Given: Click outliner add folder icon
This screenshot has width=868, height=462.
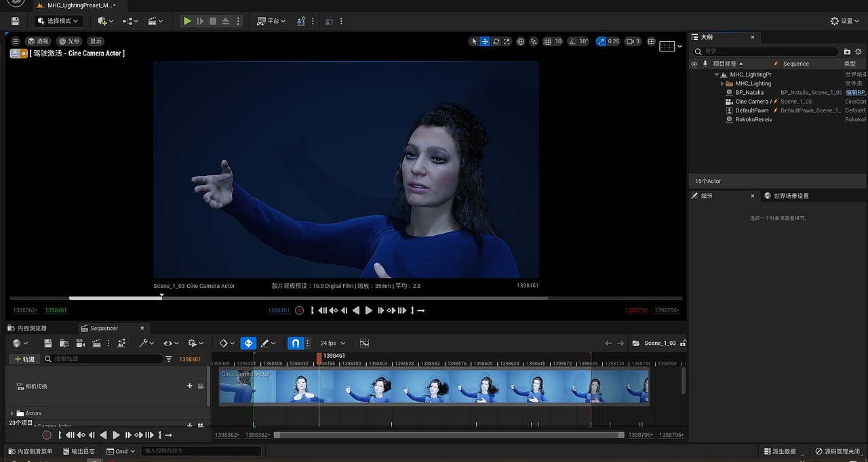Looking at the screenshot, I should pos(847,51).
